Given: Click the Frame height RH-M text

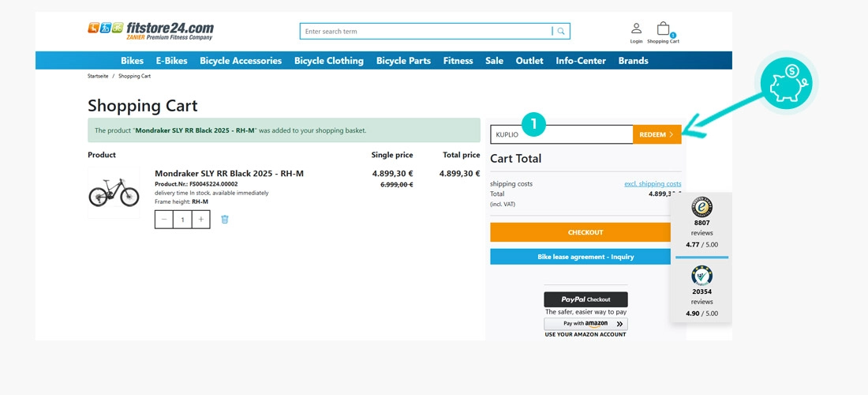Looking at the screenshot, I should tap(181, 201).
